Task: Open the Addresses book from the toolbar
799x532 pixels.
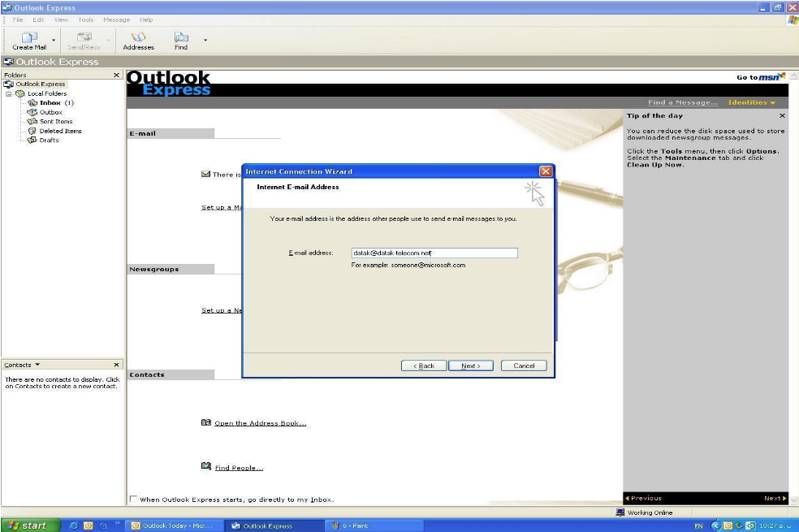Action: tap(138, 41)
